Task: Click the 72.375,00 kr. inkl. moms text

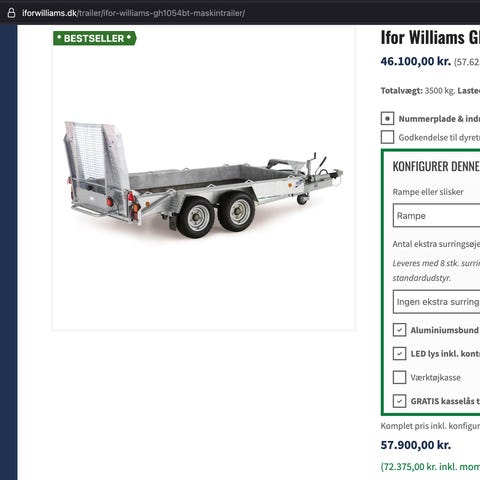Action: tap(430, 467)
